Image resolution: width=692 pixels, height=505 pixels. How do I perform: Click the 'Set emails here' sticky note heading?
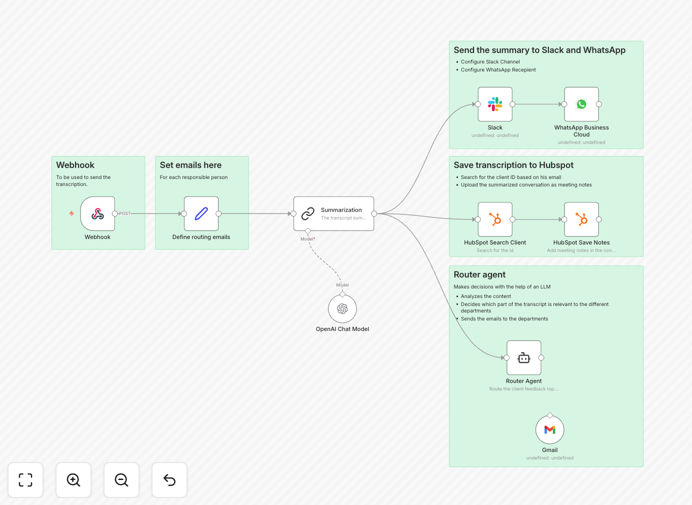(191, 165)
